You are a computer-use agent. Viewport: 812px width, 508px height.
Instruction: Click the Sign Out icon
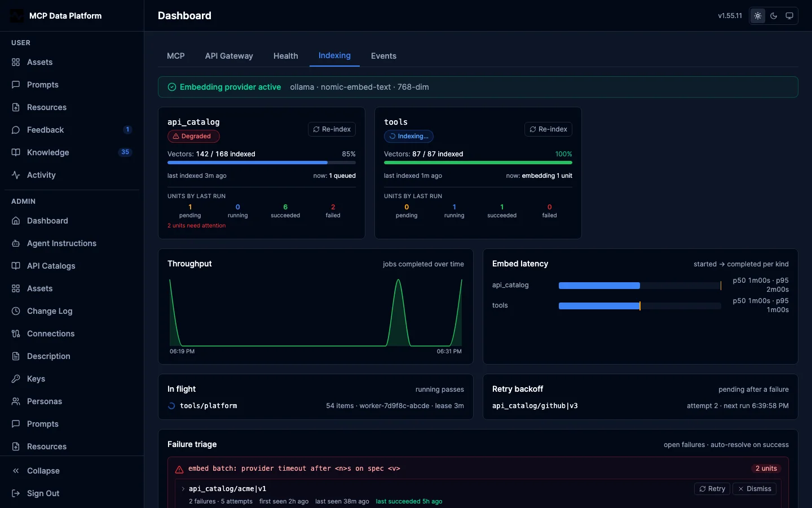coord(16,493)
